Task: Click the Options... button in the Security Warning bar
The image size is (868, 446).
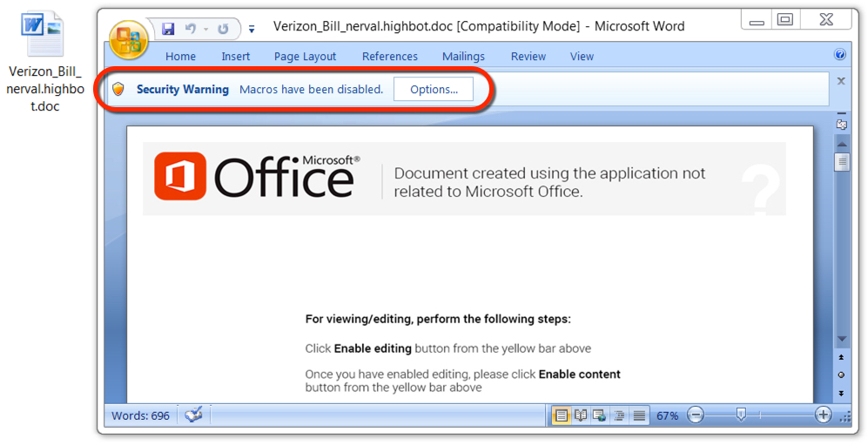Action: 434,90
